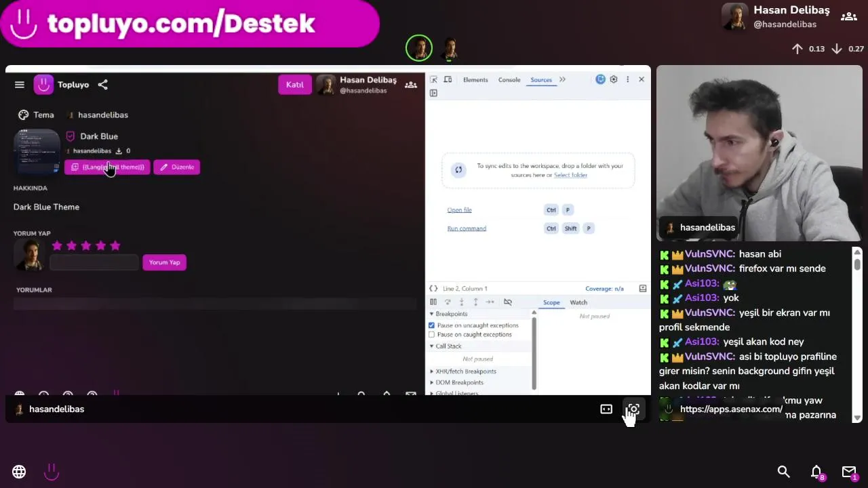Open DevTools three-dot customize menu
Image resolution: width=868 pixels, height=488 pixels.
(628, 79)
